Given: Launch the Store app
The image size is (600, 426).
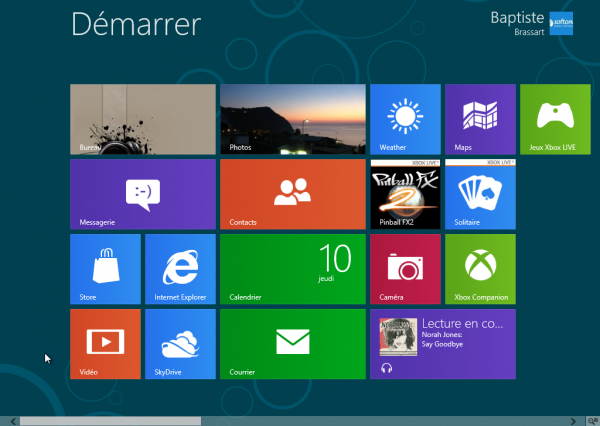Looking at the screenshot, I should pos(105,269).
